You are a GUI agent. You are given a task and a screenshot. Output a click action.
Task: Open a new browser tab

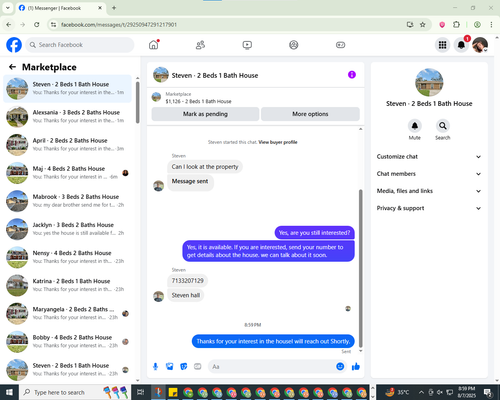coord(114,8)
